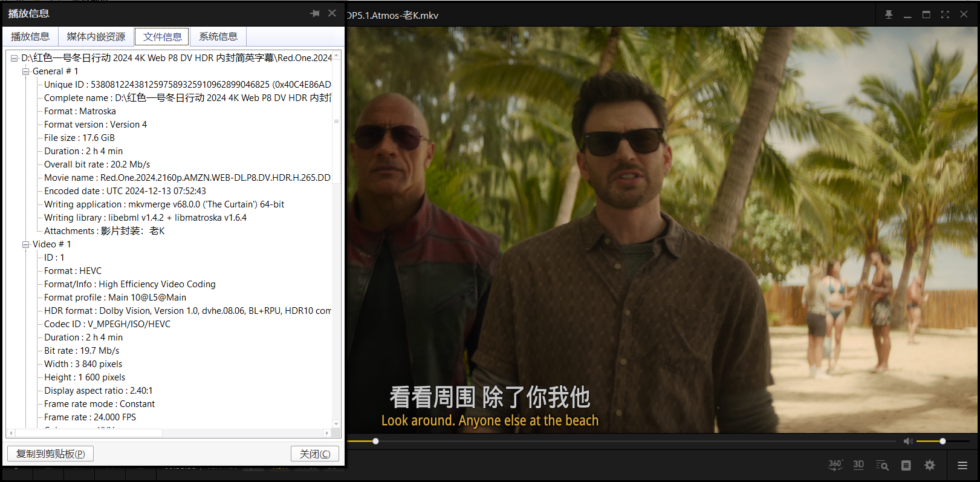This screenshot has height=482, width=980.
Task: Click the playback seek bar handle
Action: click(375, 441)
